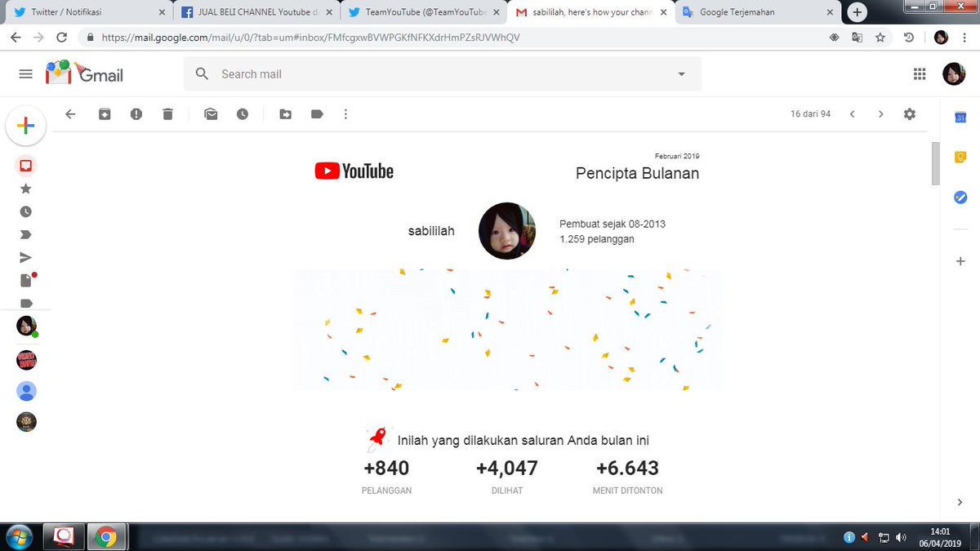Viewport: 980px width, 551px height.
Task: Click the page vertical scrollbar
Action: 936,164
